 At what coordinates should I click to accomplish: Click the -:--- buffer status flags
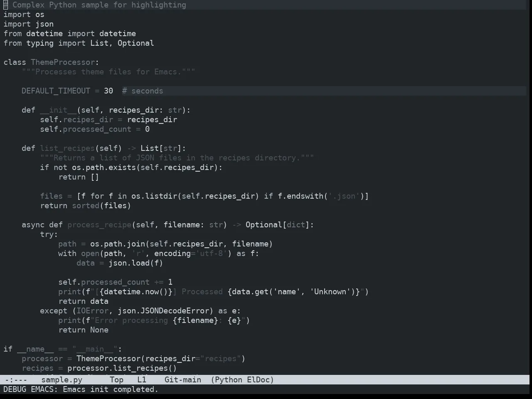pyautogui.click(x=16, y=379)
